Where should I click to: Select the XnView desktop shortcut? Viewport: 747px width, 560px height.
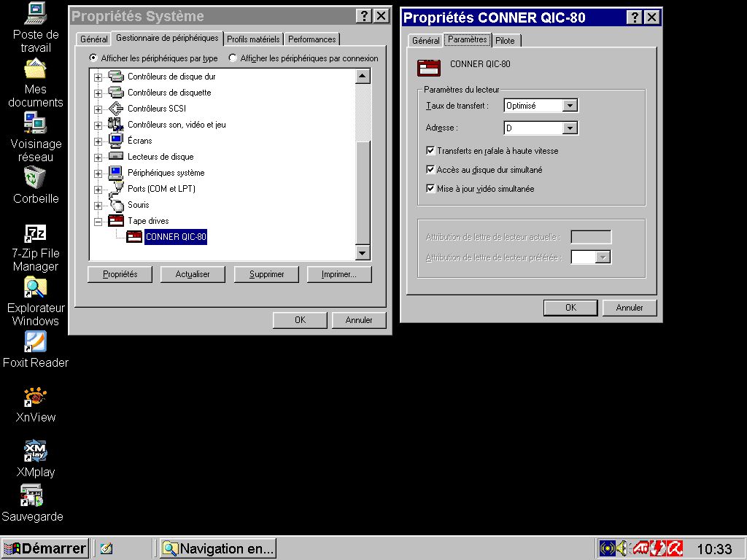[x=36, y=397]
